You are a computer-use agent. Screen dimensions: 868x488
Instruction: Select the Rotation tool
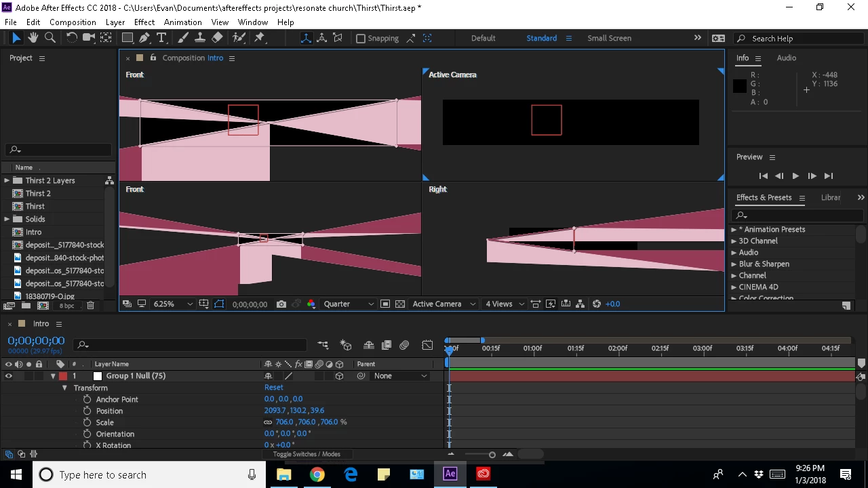click(71, 38)
